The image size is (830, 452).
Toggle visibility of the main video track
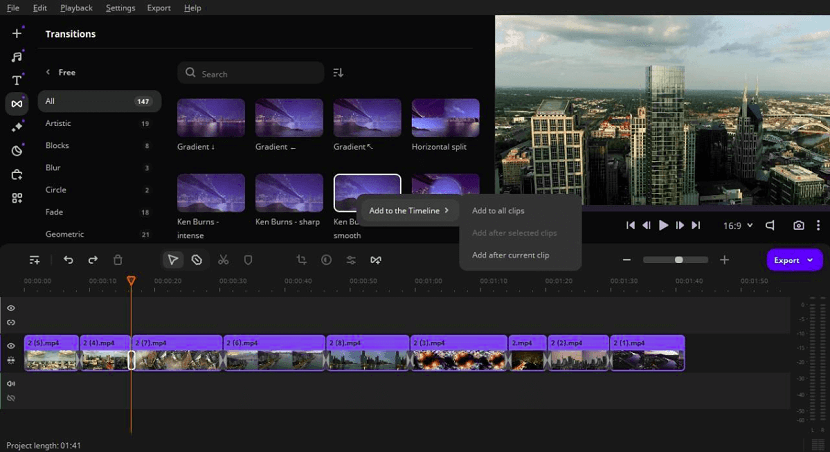click(x=11, y=346)
